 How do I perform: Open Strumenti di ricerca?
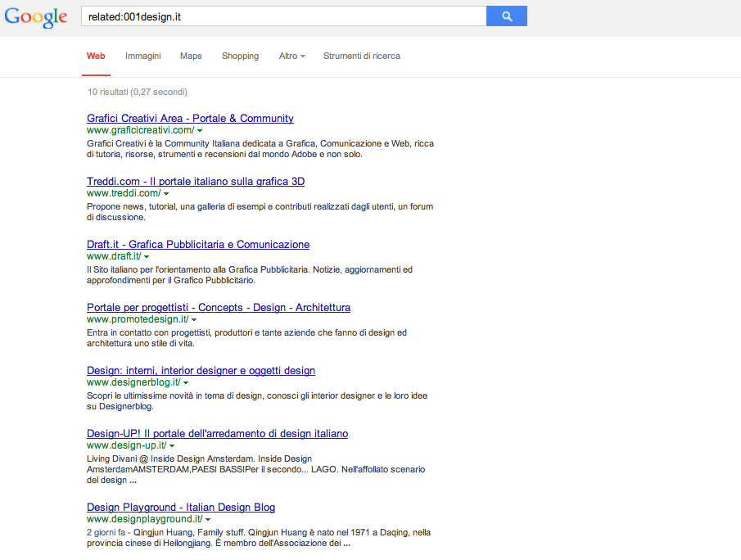362,56
